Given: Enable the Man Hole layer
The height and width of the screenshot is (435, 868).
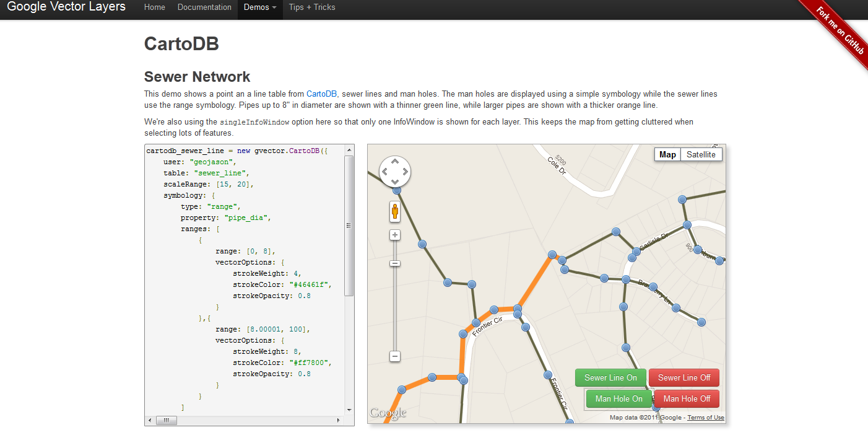Looking at the screenshot, I should click(619, 398).
